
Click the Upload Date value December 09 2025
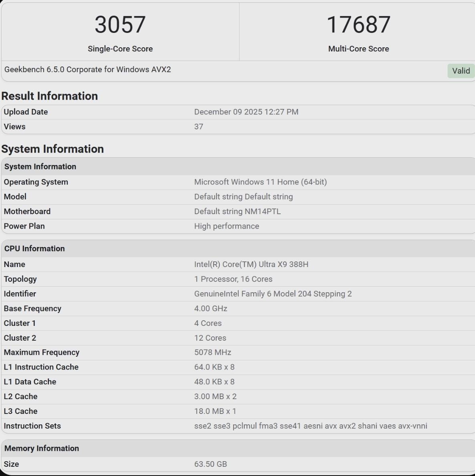(x=246, y=112)
